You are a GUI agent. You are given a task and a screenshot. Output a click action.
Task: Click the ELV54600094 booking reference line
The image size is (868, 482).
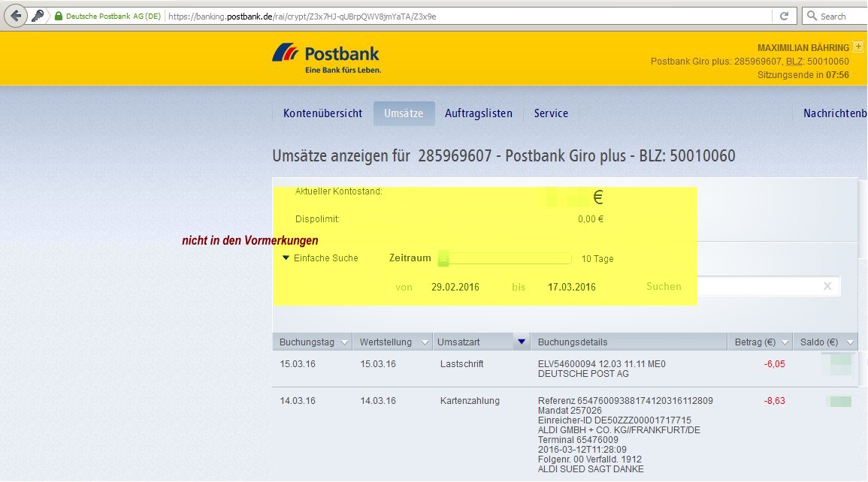[x=602, y=364]
